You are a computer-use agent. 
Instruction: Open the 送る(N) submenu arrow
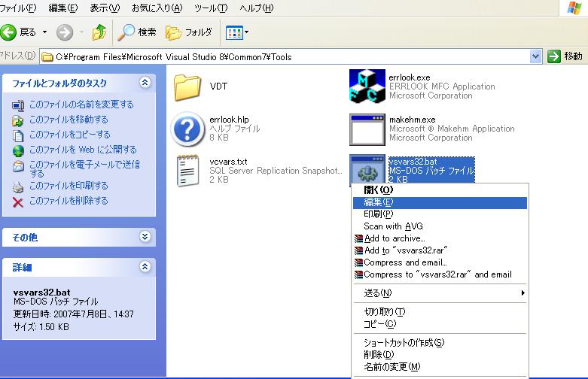522,293
